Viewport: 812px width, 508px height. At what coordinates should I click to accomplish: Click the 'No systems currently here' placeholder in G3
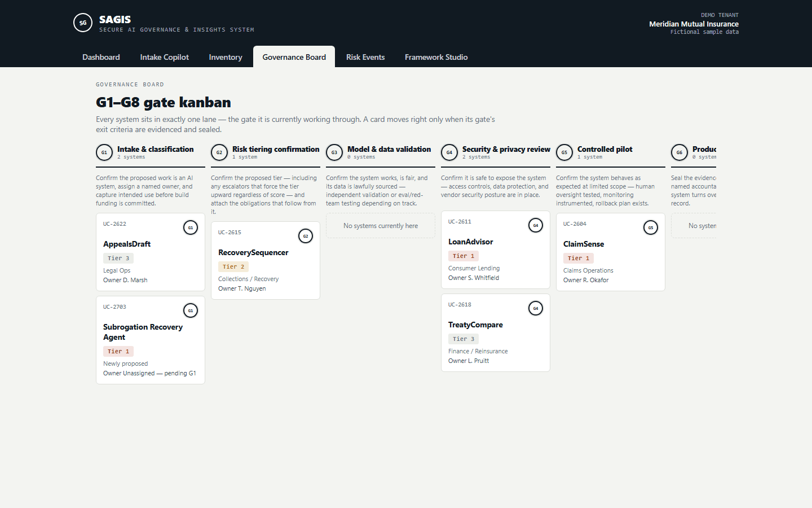(x=381, y=226)
